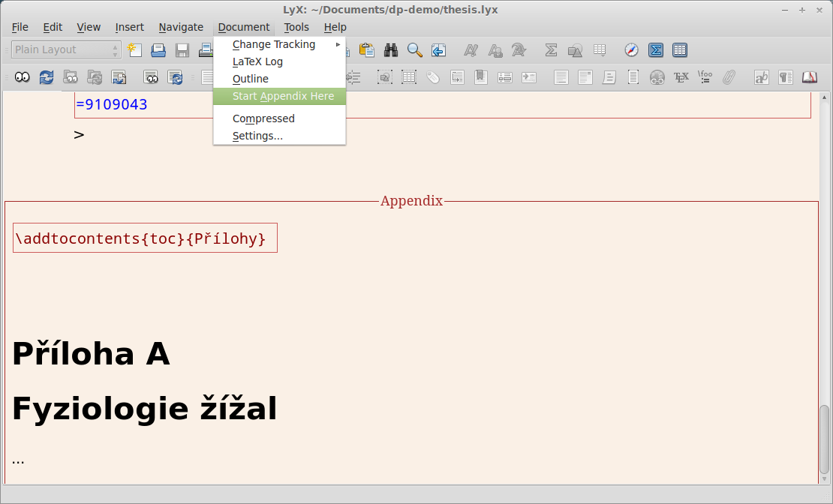Select Start Appendix Here menu entry
This screenshot has width=833, height=504.
[x=283, y=96]
